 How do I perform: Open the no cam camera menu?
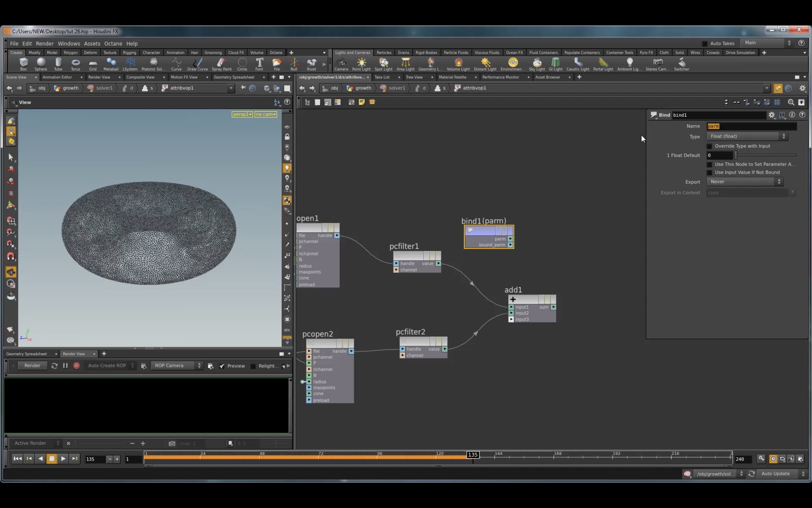(265, 114)
